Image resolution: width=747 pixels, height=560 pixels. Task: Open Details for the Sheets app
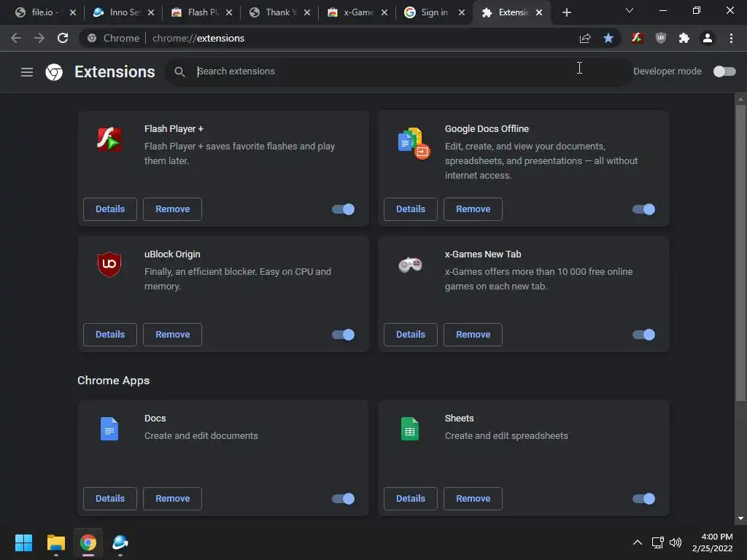tap(411, 499)
